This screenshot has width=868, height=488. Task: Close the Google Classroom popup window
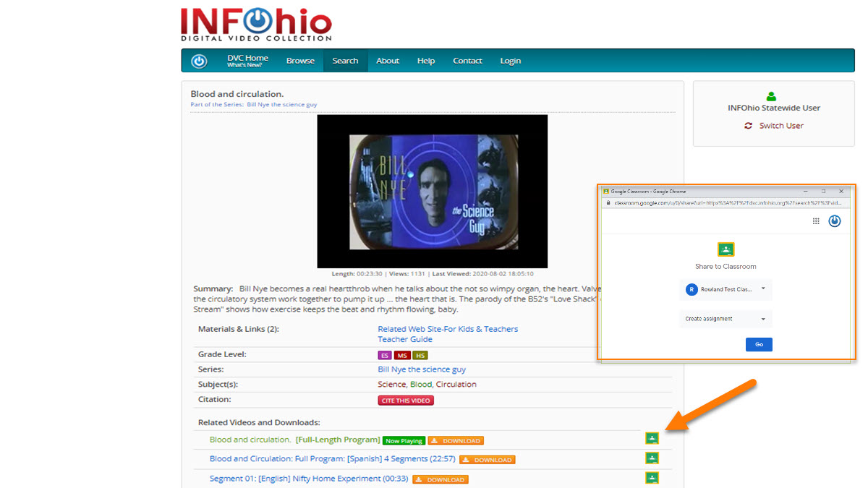841,192
